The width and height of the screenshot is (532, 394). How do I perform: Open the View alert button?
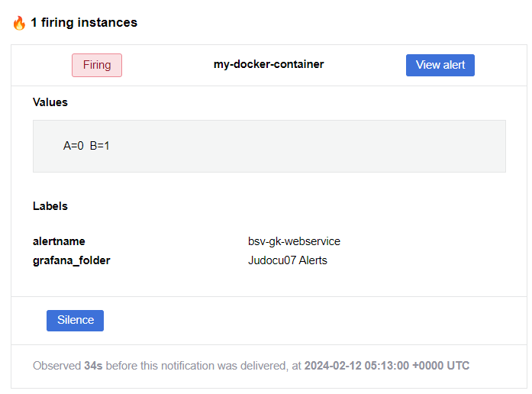pyautogui.click(x=440, y=65)
